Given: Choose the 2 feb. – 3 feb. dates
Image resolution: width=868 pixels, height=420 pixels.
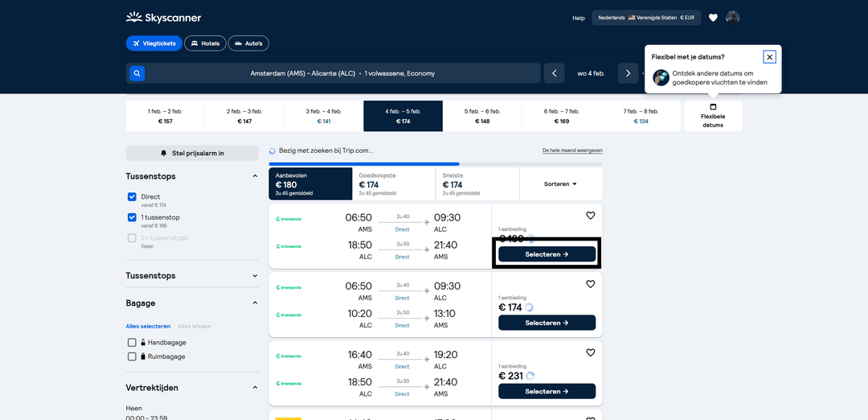Looking at the screenshot, I should coord(244,116).
